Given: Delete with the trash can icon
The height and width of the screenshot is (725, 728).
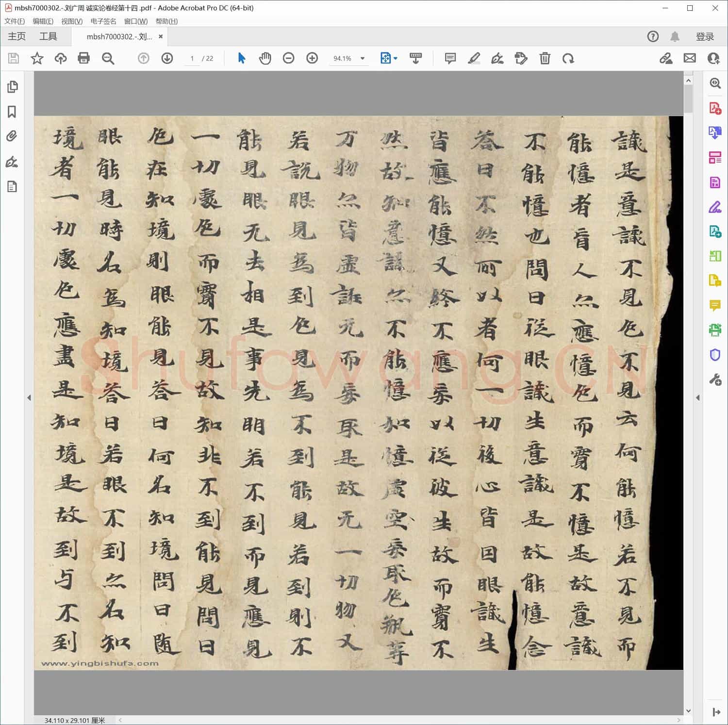Looking at the screenshot, I should point(545,58).
